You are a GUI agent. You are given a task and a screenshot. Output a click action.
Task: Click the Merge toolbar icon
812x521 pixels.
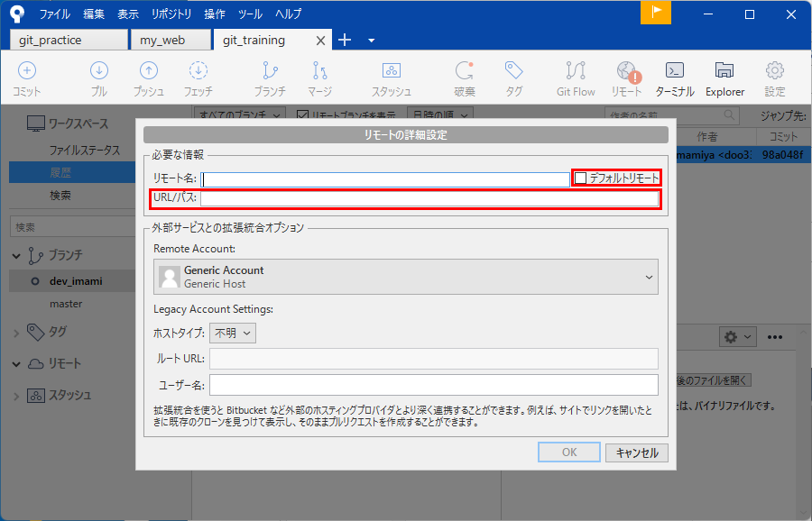(x=319, y=78)
